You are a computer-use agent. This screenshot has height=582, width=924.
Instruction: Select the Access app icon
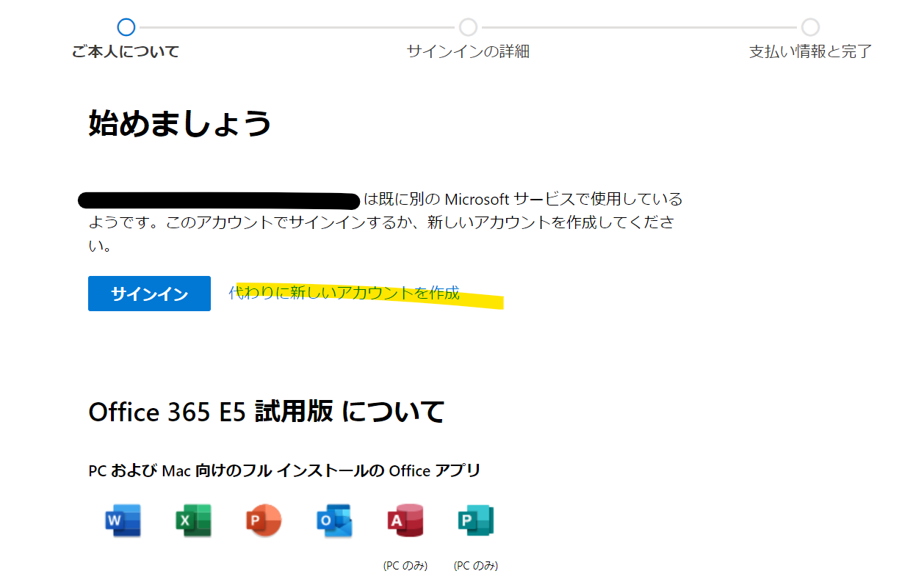pyautogui.click(x=405, y=521)
